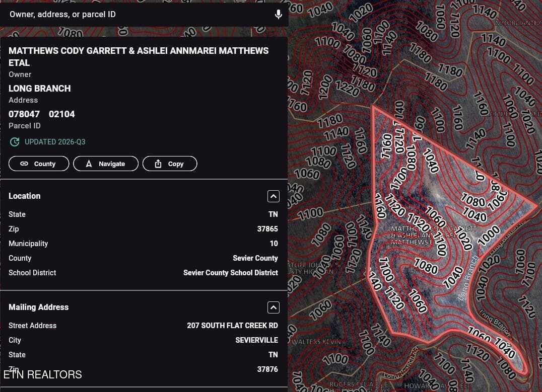Select the Location zip value 37865
Screen dimensions: 542x392
click(267, 229)
